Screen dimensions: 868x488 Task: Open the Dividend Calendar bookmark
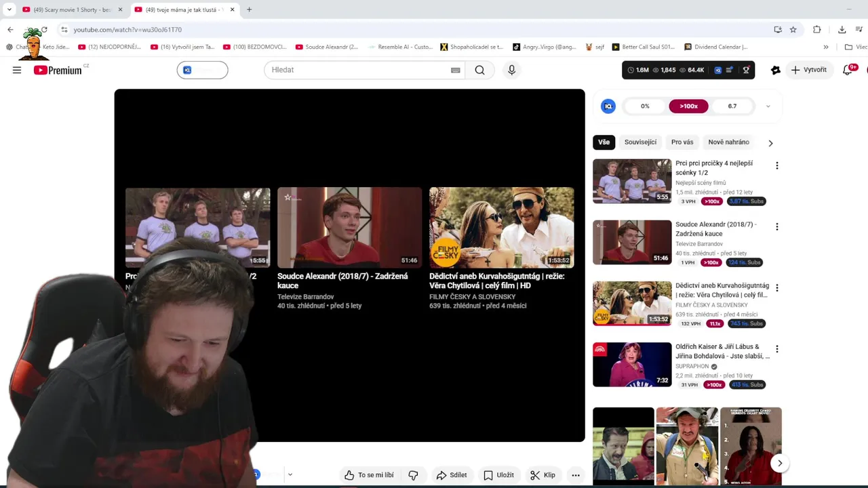point(715,47)
